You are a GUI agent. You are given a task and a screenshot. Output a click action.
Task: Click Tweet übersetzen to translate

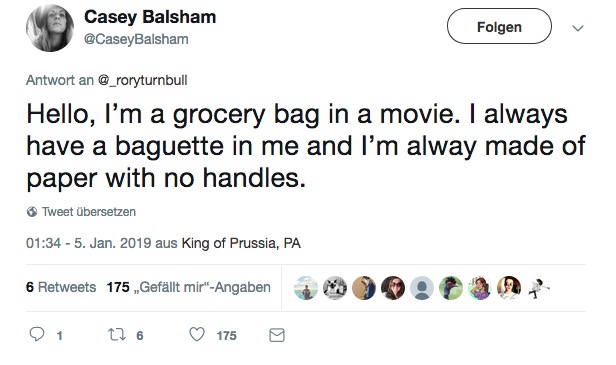pos(89,212)
